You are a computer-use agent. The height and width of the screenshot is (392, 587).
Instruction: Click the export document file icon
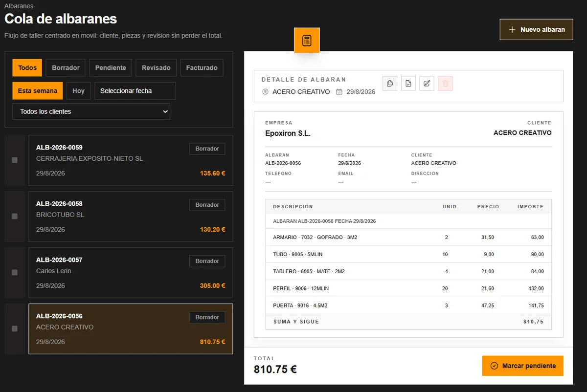(x=408, y=84)
